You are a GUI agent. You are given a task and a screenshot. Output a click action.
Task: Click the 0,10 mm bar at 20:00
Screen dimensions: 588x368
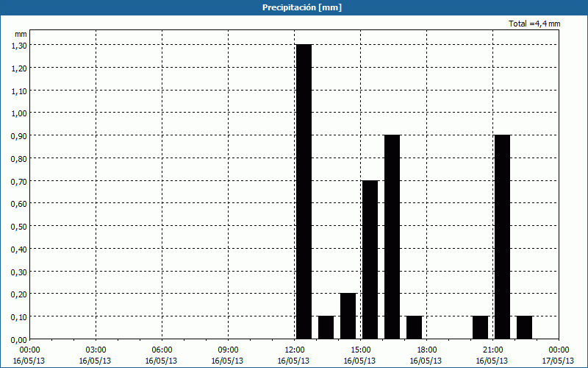click(x=481, y=328)
